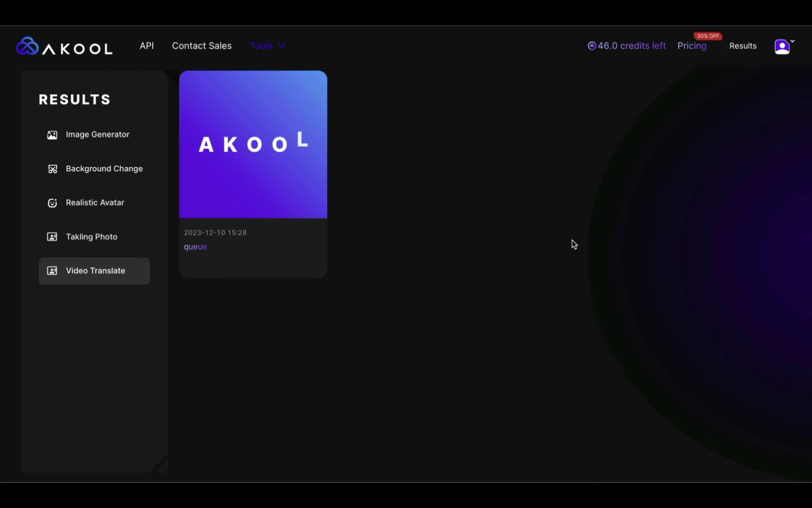Click the credits coin icon
812x508 pixels.
tap(592, 46)
